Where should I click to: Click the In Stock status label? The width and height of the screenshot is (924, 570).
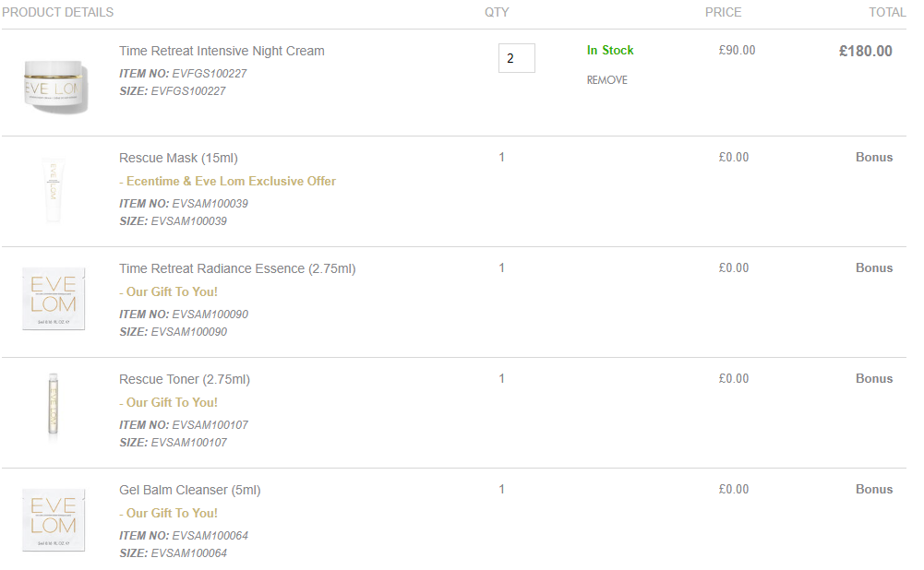(x=610, y=51)
